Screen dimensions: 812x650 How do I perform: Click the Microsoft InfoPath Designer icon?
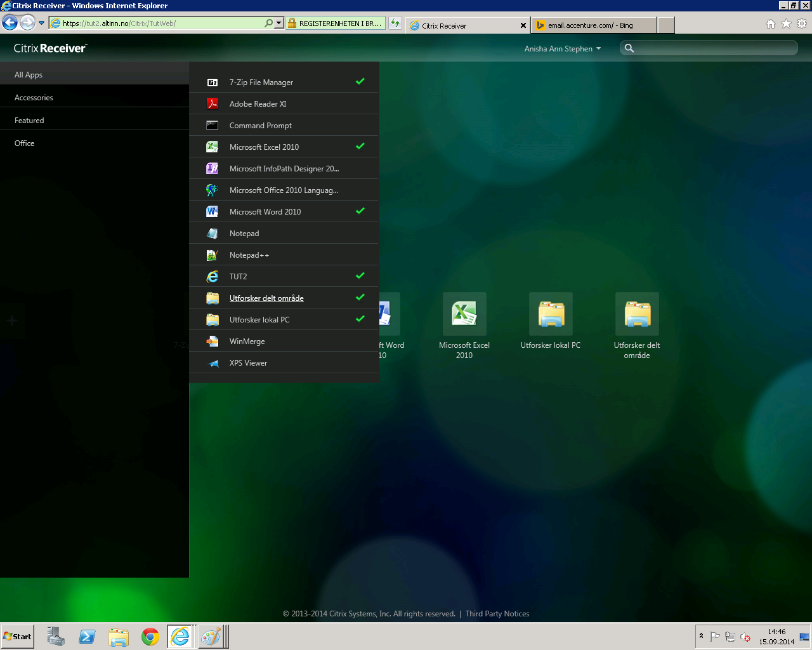(x=213, y=169)
